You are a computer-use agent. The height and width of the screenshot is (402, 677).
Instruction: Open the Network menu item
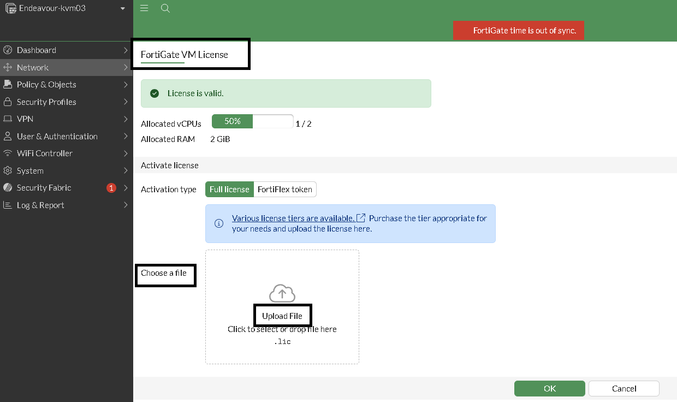pyautogui.click(x=66, y=67)
